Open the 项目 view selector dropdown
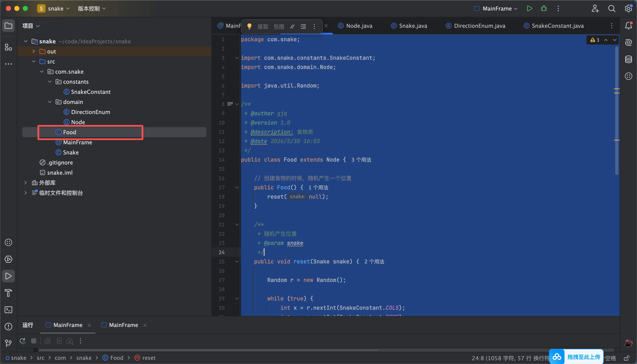637x364 pixels. pos(31,26)
